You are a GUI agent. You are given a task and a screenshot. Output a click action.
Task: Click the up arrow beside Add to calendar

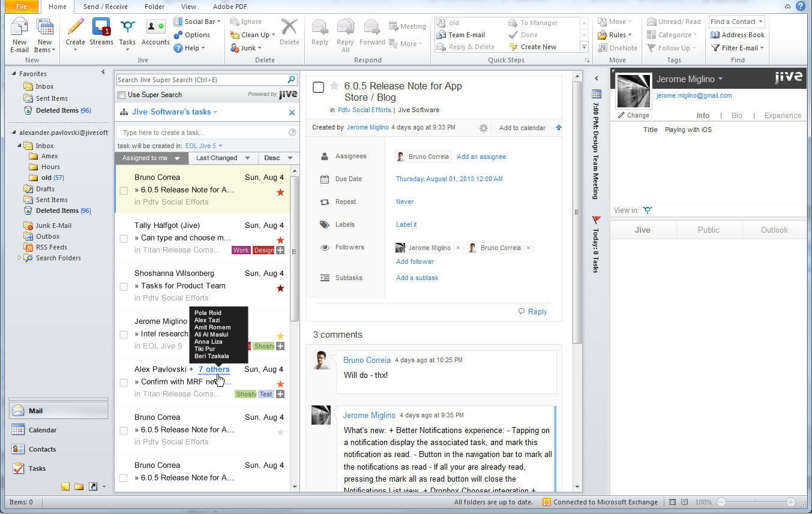tap(559, 128)
